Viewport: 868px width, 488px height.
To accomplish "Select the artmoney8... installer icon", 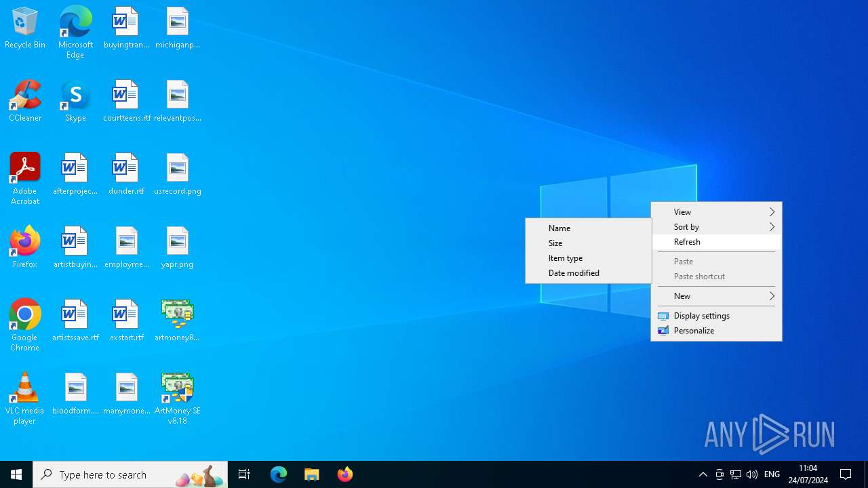I will (177, 321).
